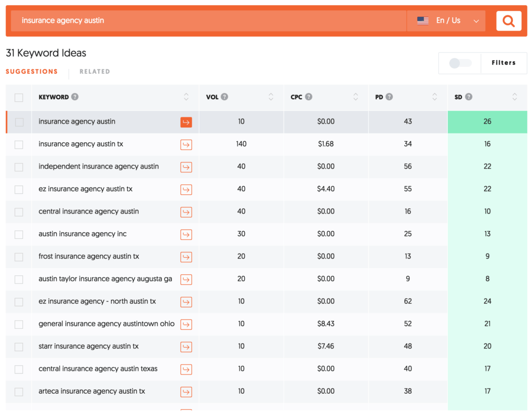Click keyword arteca insurance agency austin tx
The height and width of the screenshot is (415, 532).
click(x=91, y=391)
